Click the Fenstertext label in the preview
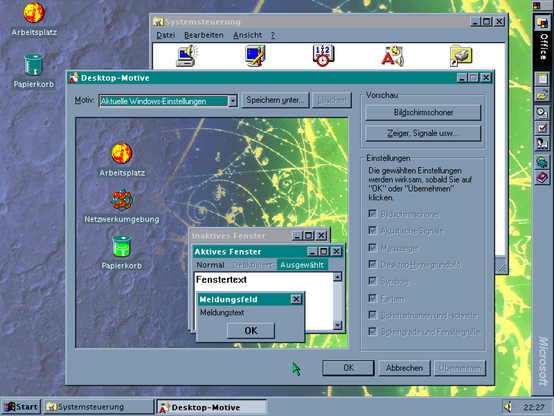554x416 pixels. tap(221, 280)
